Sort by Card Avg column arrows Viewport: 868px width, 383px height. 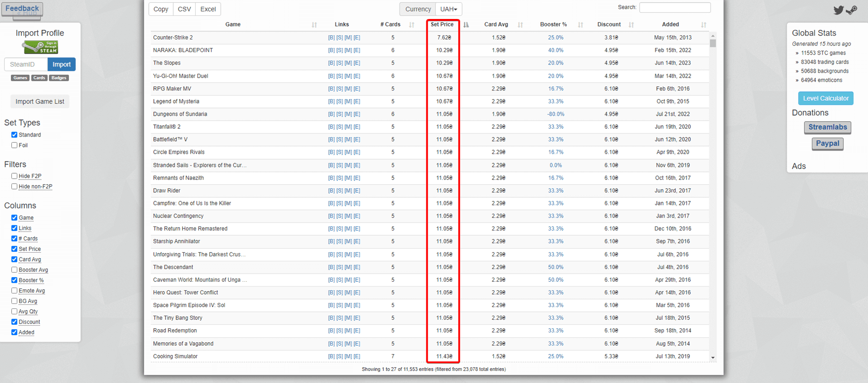pos(520,25)
